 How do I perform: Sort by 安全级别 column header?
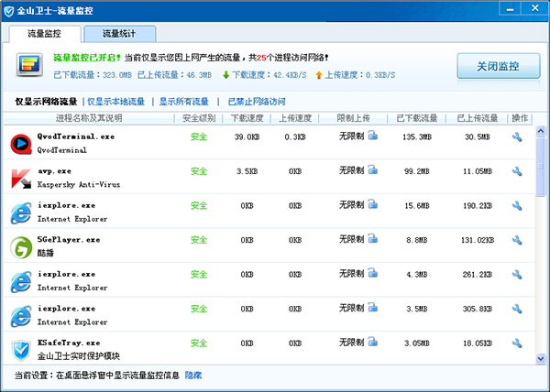click(x=199, y=118)
